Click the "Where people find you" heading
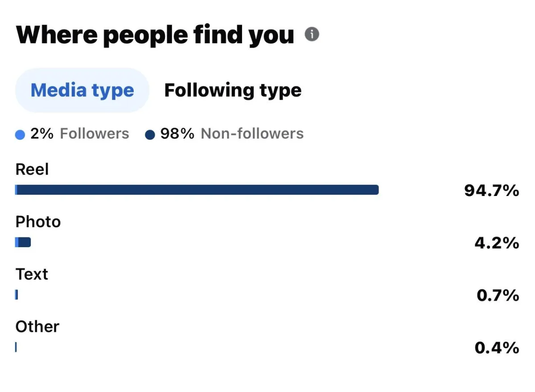 (155, 35)
